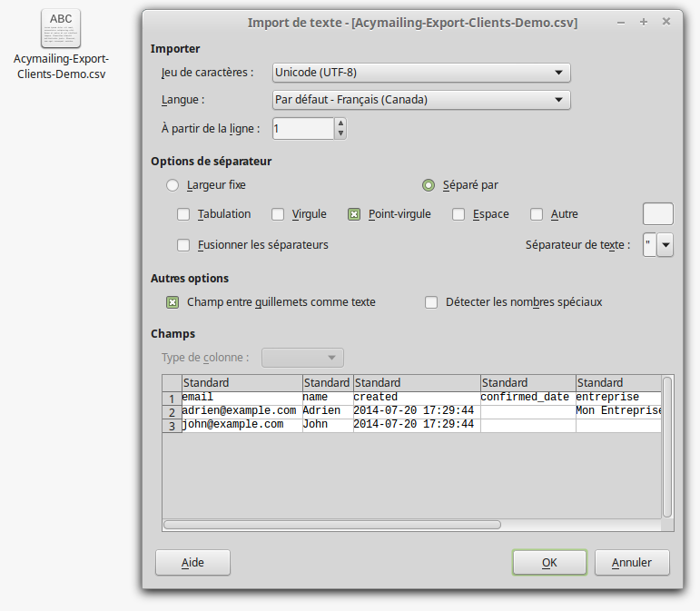Click the 'Adrien' name cell
Viewport: 700px width, 611px height.
tap(328, 410)
